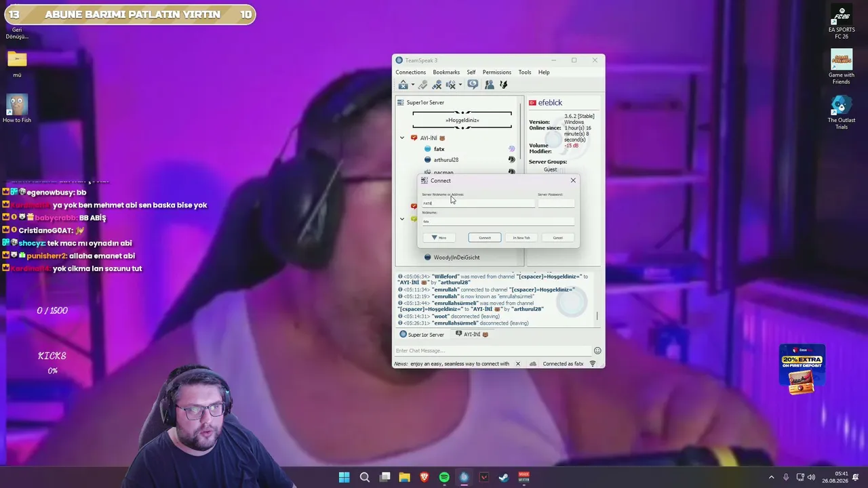Viewport: 868px width, 488px height.
Task: Click the In New Tab button
Action: (x=521, y=238)
